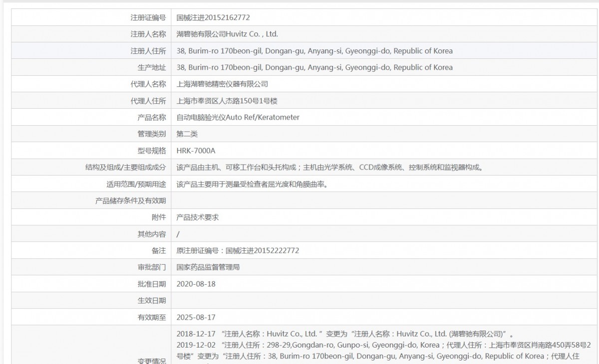Image resolution: width=599 pixels, height=364 pixels.
Task: Click the 注册证编号 row label
Action: pos(148,17)
